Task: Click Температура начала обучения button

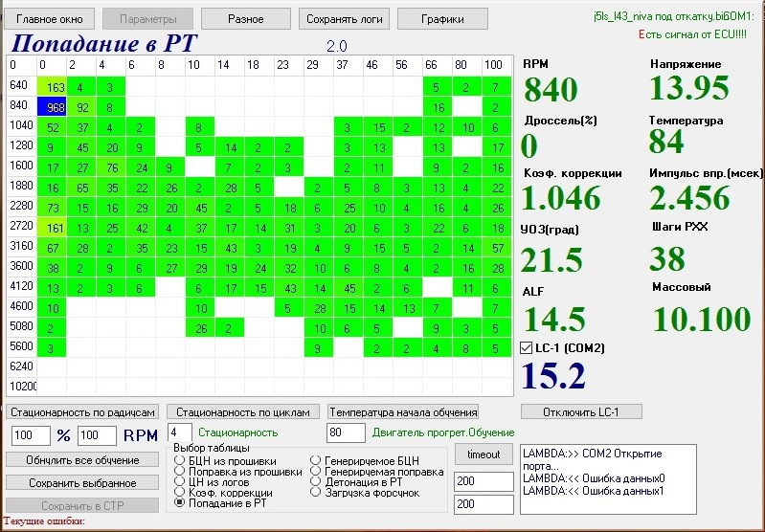Action: 403,412
